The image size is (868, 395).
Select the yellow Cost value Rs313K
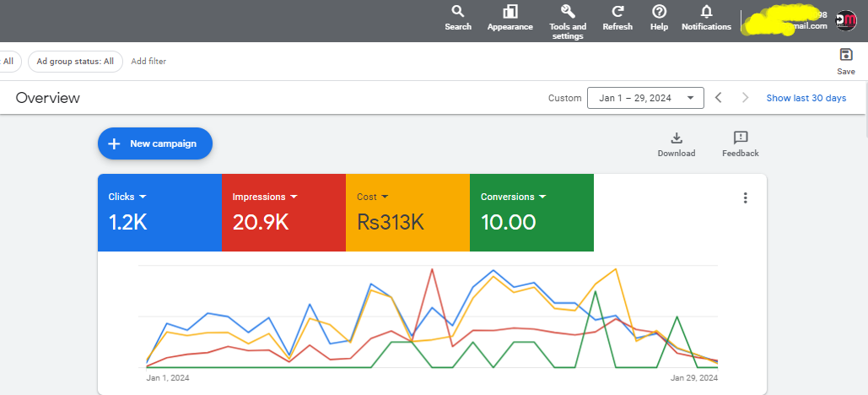click(x=391, y=222)
